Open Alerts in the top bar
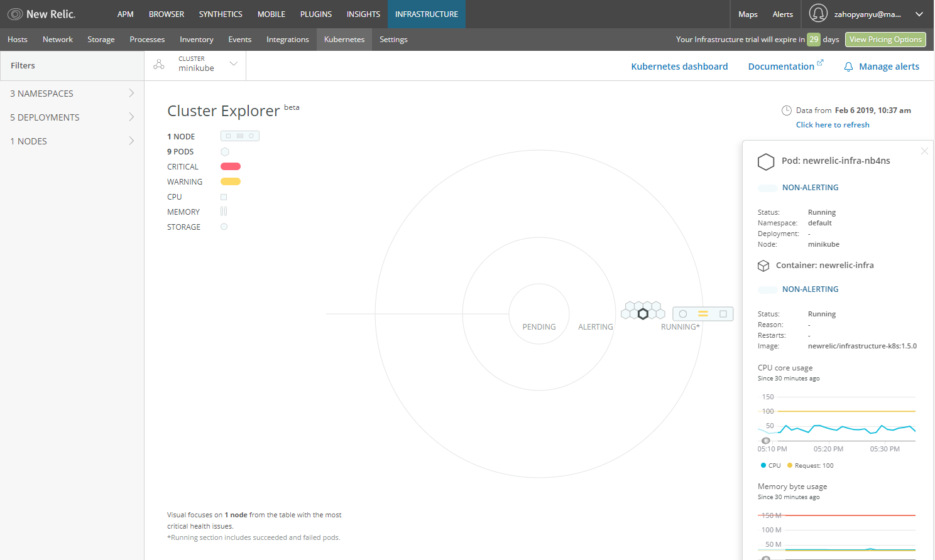Screen dimensions: 935x560 coord(783,14)
